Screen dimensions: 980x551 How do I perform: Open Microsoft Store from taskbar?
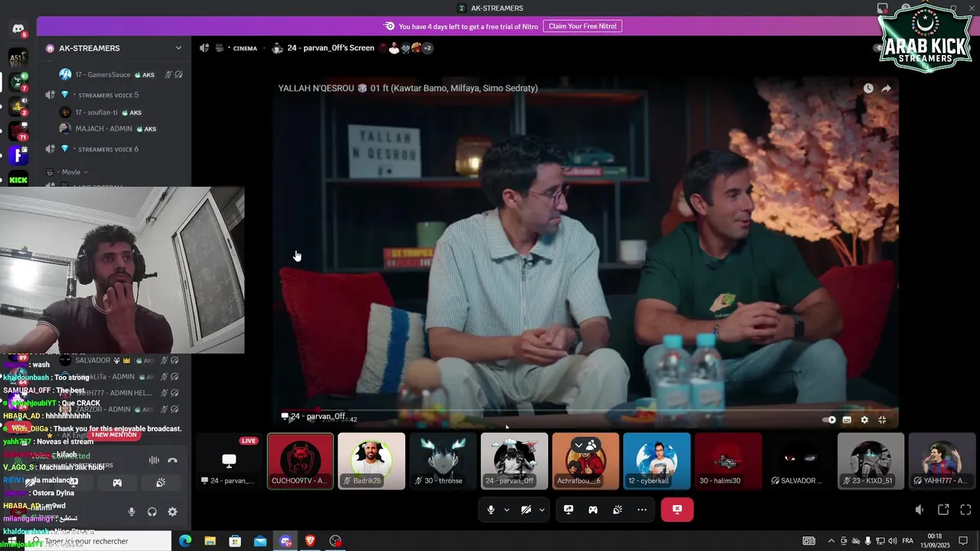point(235,541)
